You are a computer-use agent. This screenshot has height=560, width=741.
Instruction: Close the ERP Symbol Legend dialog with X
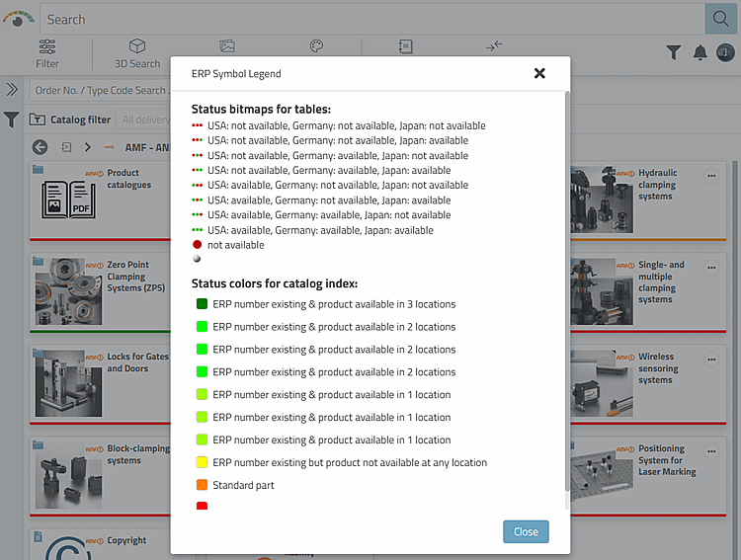[539, 73]
